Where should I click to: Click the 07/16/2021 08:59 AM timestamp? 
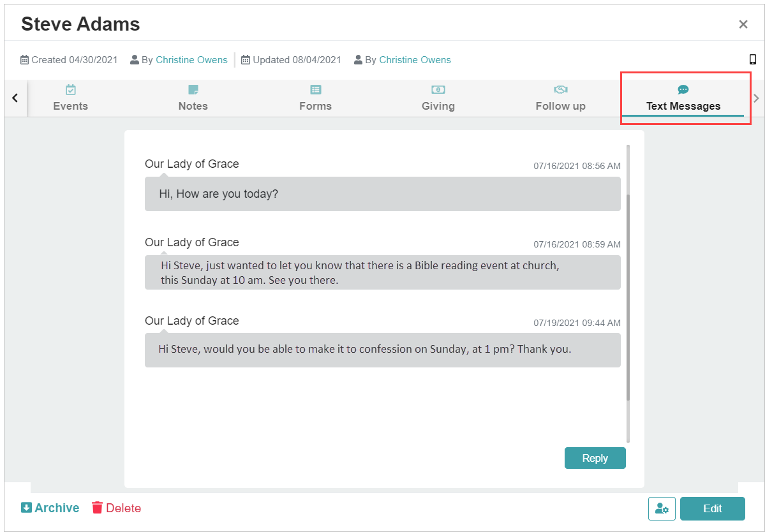click(x=577, y=244)
